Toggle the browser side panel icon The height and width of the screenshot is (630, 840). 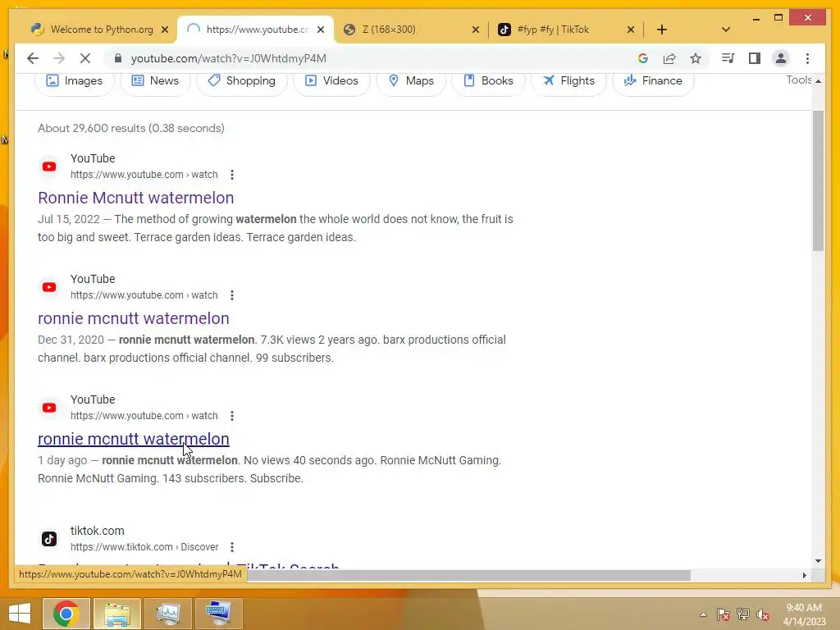click(x=755, y=58)
